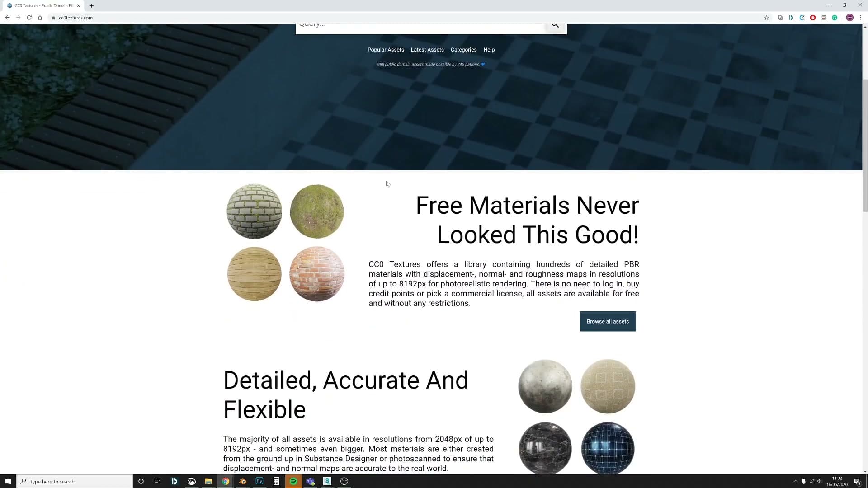
Task: Open the Categories page
Action: [463, 50]
